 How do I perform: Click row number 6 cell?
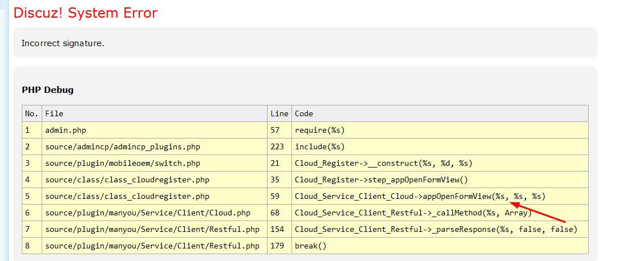pos(32,213)
